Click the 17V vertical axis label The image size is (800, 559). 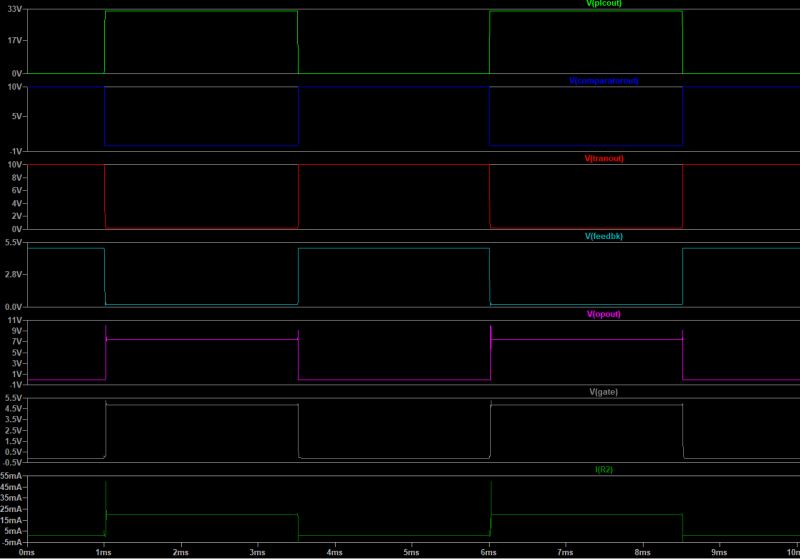click(15, 40)
